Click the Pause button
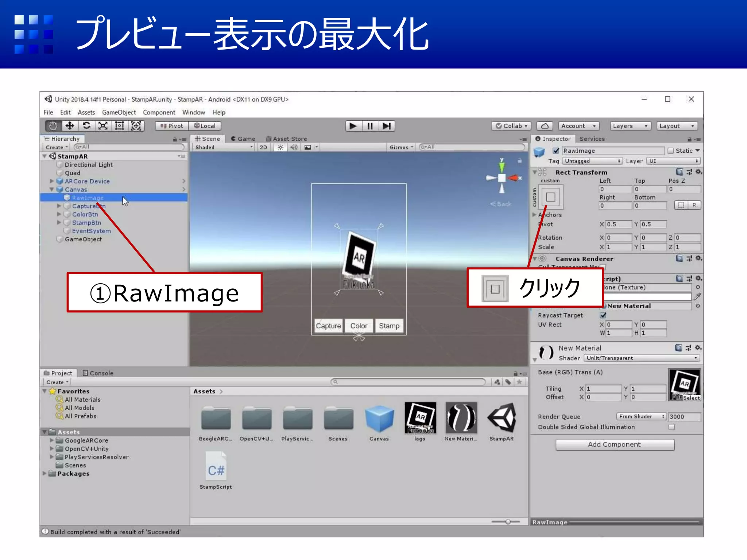The height and width of the screenshot is (560, 747). point(370,126)
